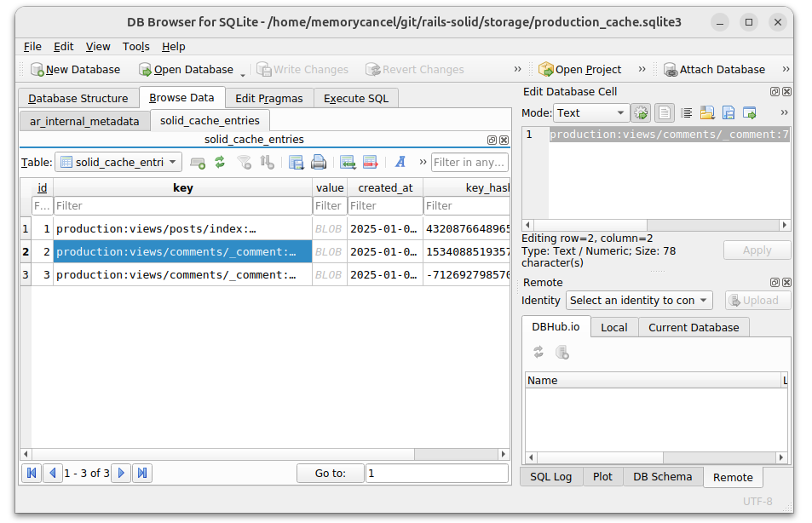
Task: Go to the next page of records
Action: click(121, 473)
